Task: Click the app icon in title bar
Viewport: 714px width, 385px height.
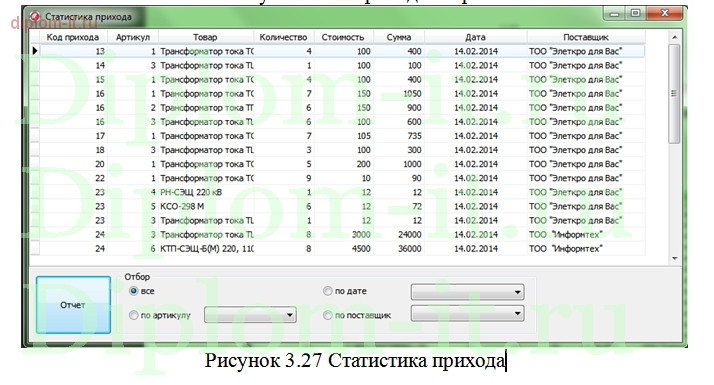Action: [35, 16]
